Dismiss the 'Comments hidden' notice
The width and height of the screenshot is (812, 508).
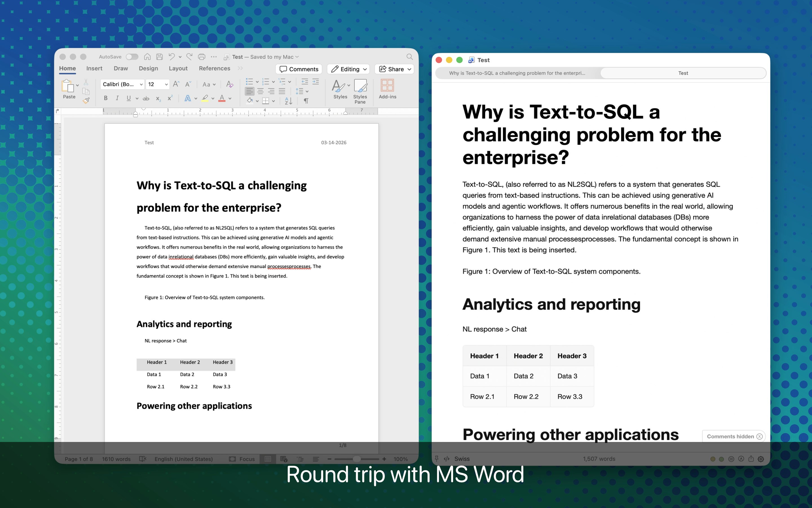760,436
